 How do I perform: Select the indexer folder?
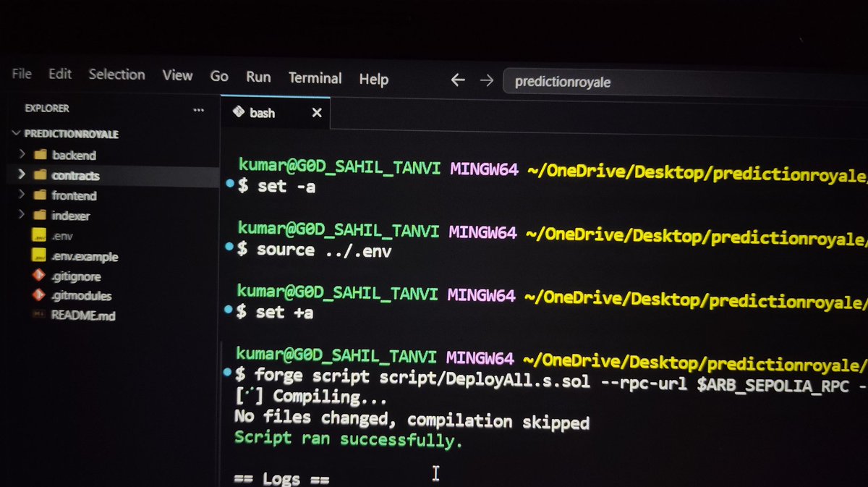point(70,216)
